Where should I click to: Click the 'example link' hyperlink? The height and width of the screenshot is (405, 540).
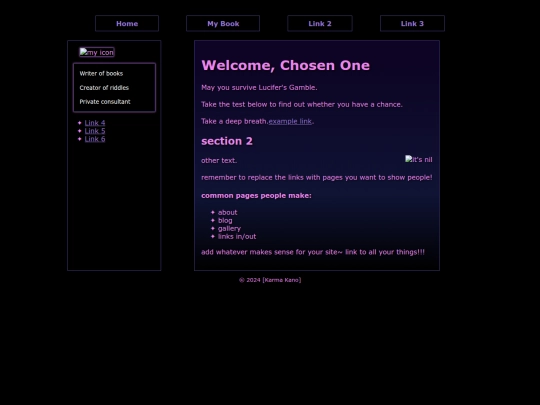click(x=290, y=121)
